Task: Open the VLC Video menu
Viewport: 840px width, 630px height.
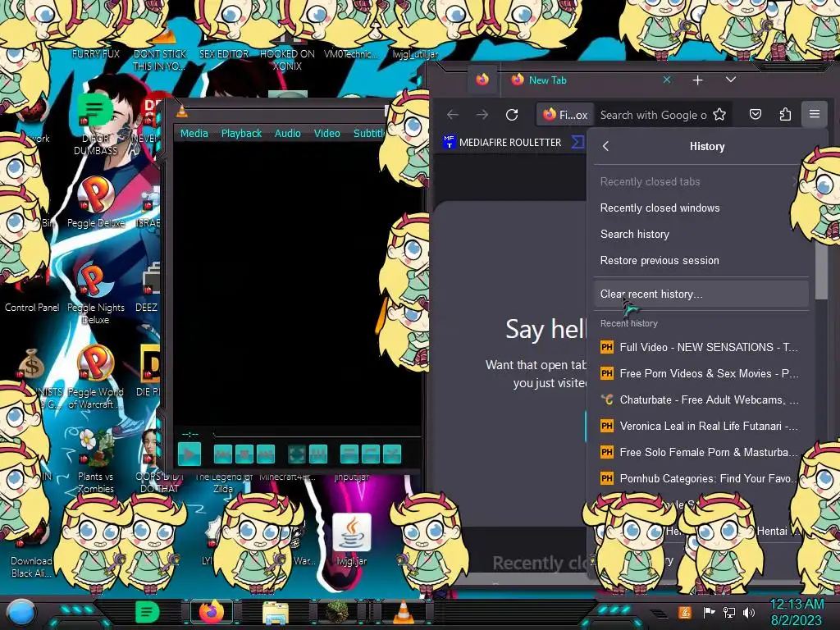Action: tap(326, 134)
